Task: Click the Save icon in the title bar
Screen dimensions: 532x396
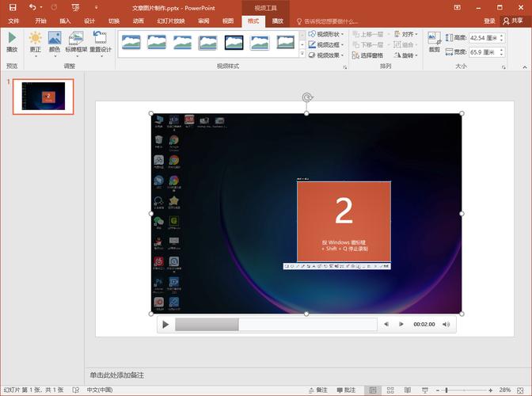Action: 13,7
